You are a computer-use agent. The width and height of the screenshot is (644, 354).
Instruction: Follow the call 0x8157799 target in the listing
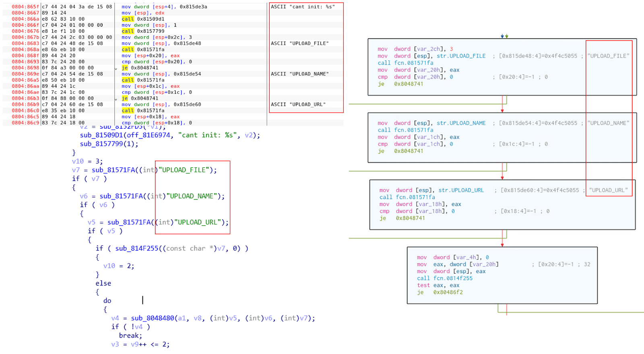coord(151,31)
